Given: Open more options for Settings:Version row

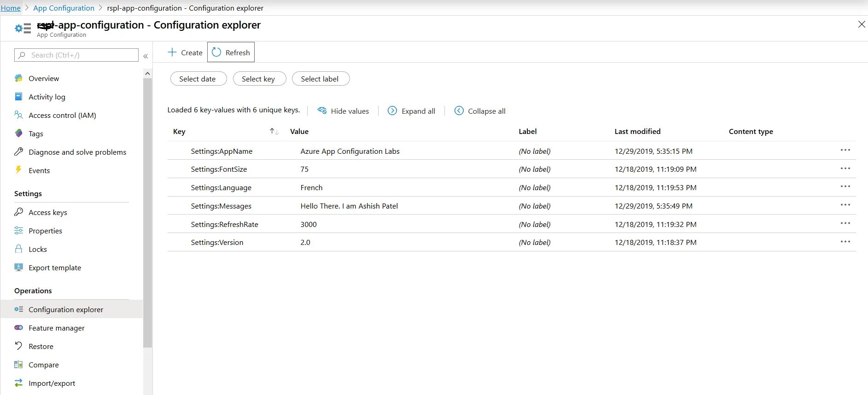Looking at the screenshot, I should [845, 242].
